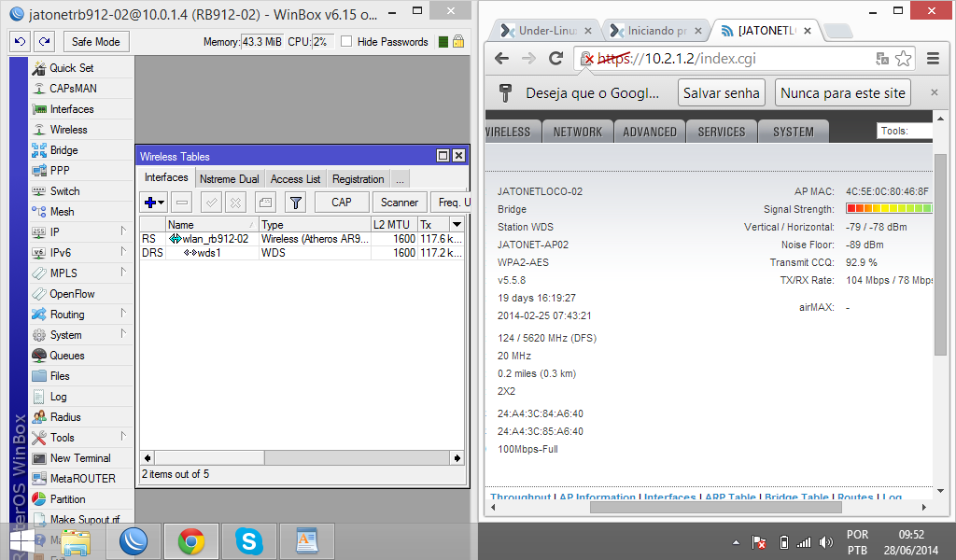Click the Scanner button
Screen dimensions: 956x560
tap(400, 203)
